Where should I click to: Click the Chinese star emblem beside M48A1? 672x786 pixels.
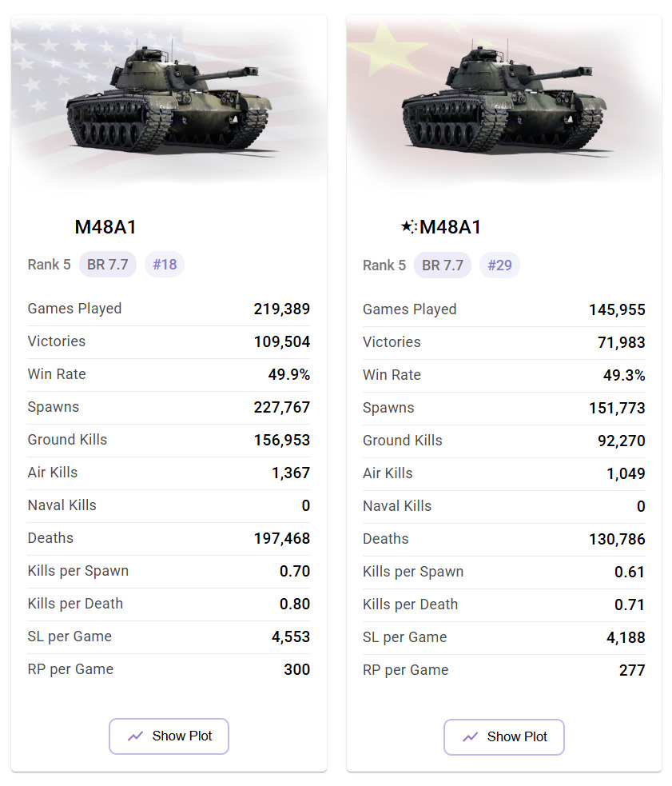[408, 227]
